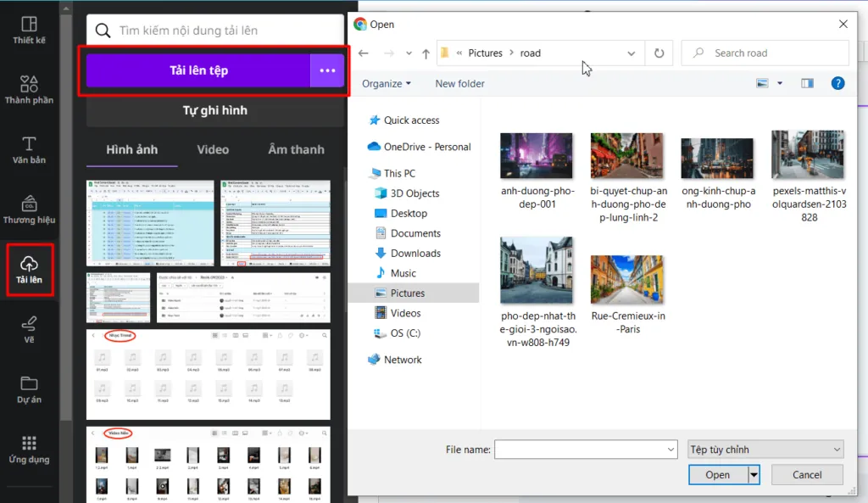
Task: Expand the Tệp tùy chỉnh file type dropdown
Action: pyautogui.click(x=765, y=450)
